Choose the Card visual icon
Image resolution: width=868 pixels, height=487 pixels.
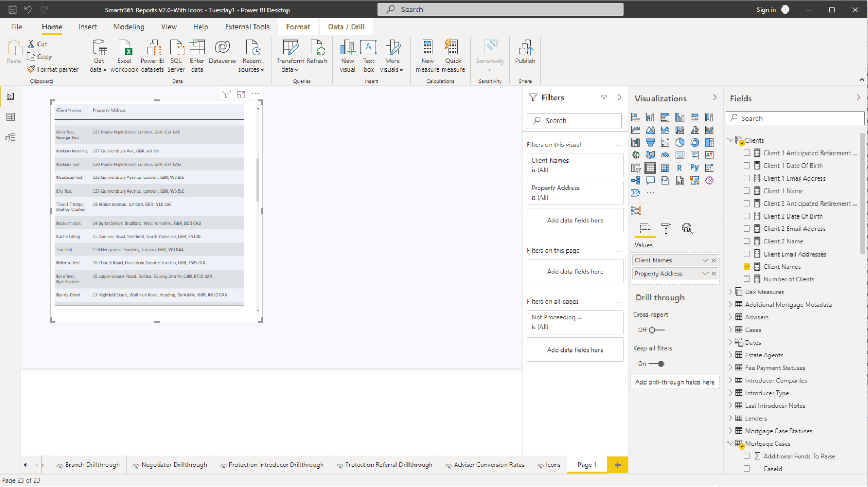(680, 155)
